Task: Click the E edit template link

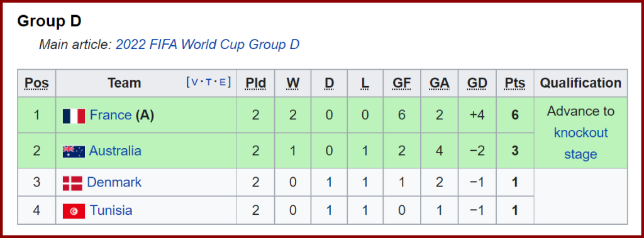Action: point(223,82)
